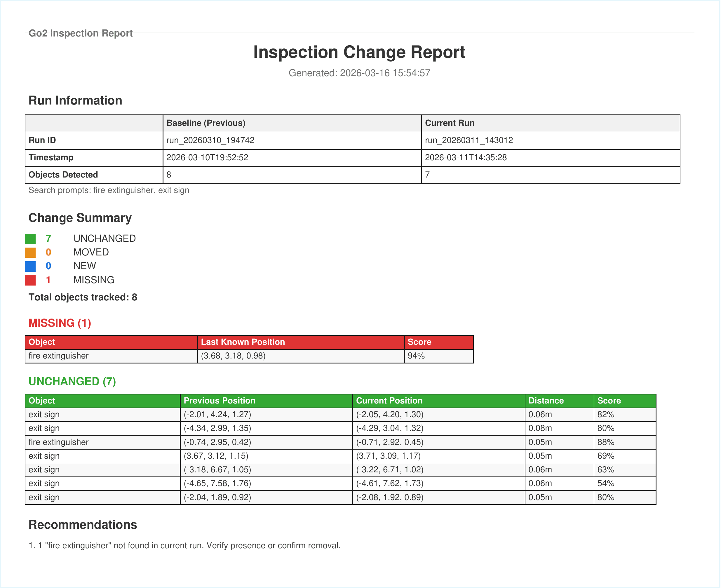Click the Baseline (Previous) column header
This screenshot has height=588, width=721.
(206, 123)
